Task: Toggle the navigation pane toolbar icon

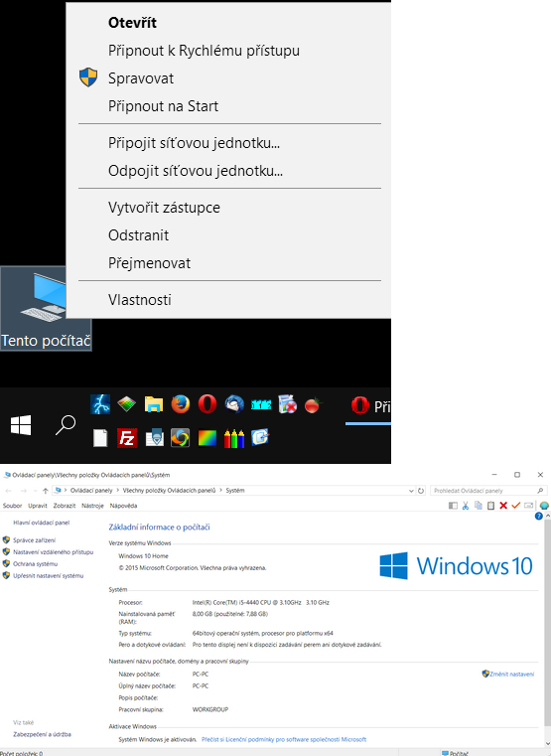Action: [x=453, y=506]
